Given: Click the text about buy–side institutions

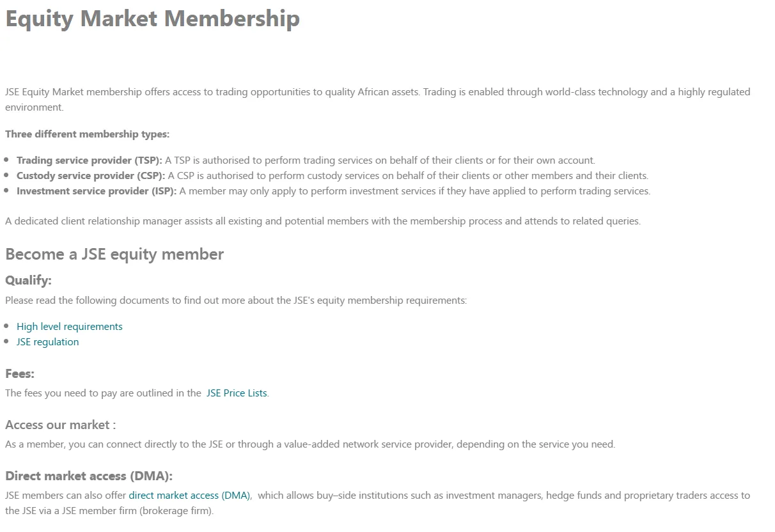Looking at the screenshot, I should (499, 496).
